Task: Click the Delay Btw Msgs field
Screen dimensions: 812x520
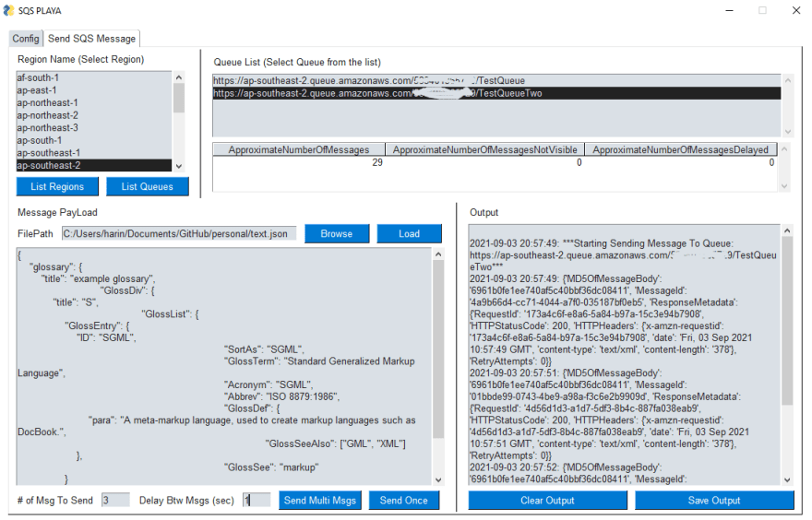Action: tap(257, 500)
